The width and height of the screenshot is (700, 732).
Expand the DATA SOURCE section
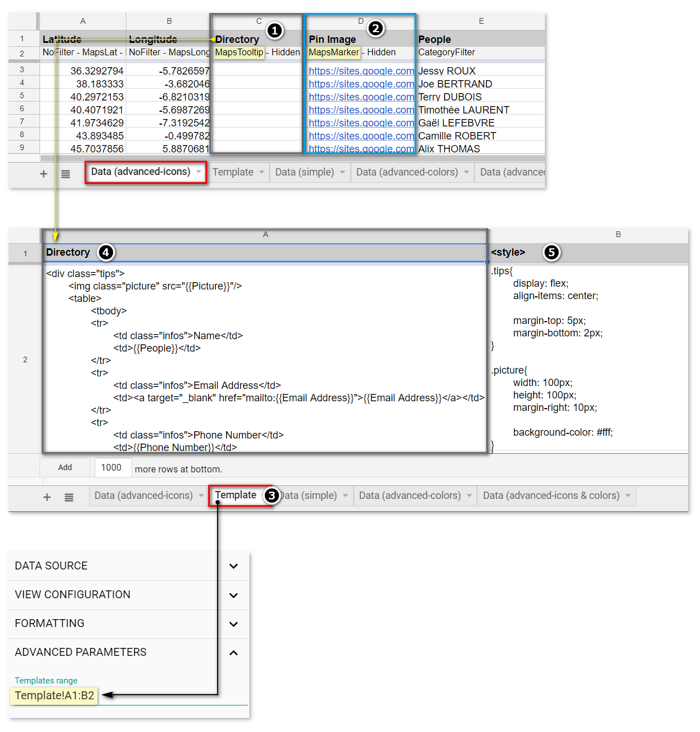pos(234,566)
